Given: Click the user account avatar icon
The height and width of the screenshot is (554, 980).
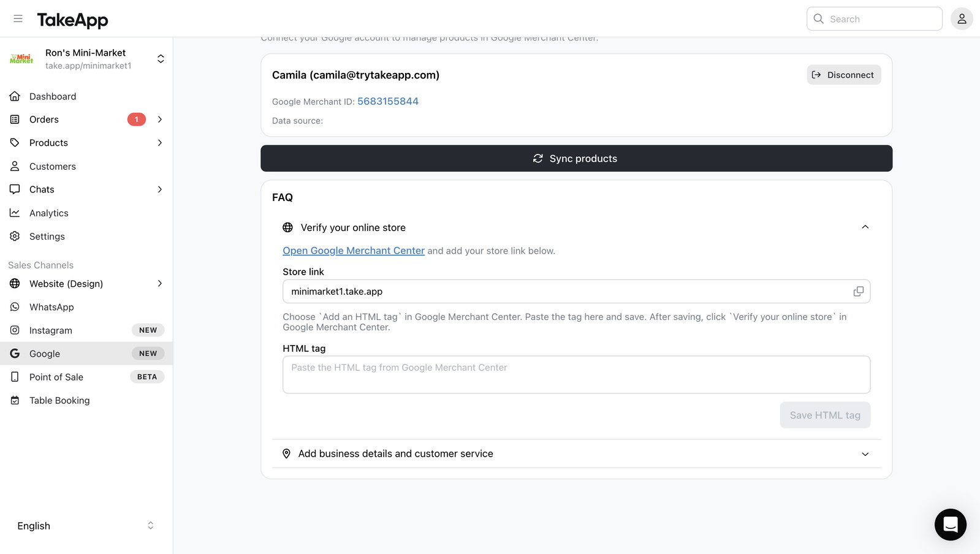Looking at the screenshot, I should 962,19.
